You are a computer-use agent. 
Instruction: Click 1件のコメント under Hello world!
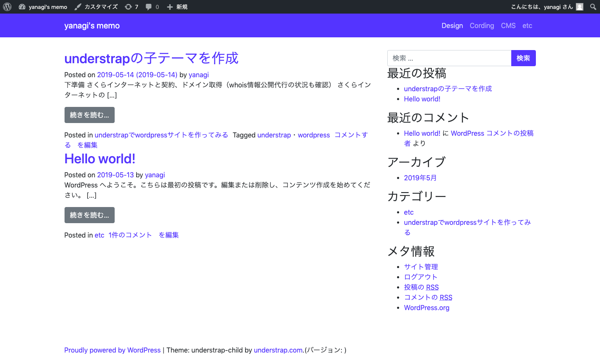coord(130,235)
